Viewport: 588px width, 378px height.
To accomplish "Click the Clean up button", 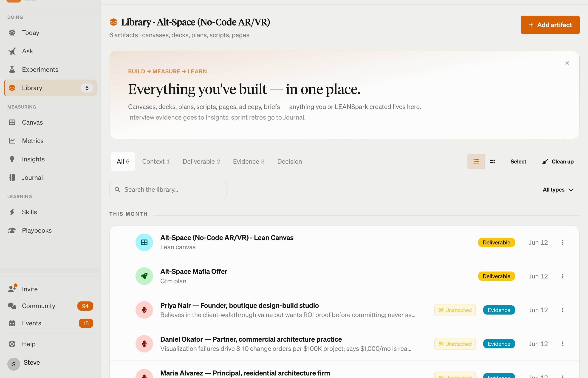I will (x=558, y=161).
